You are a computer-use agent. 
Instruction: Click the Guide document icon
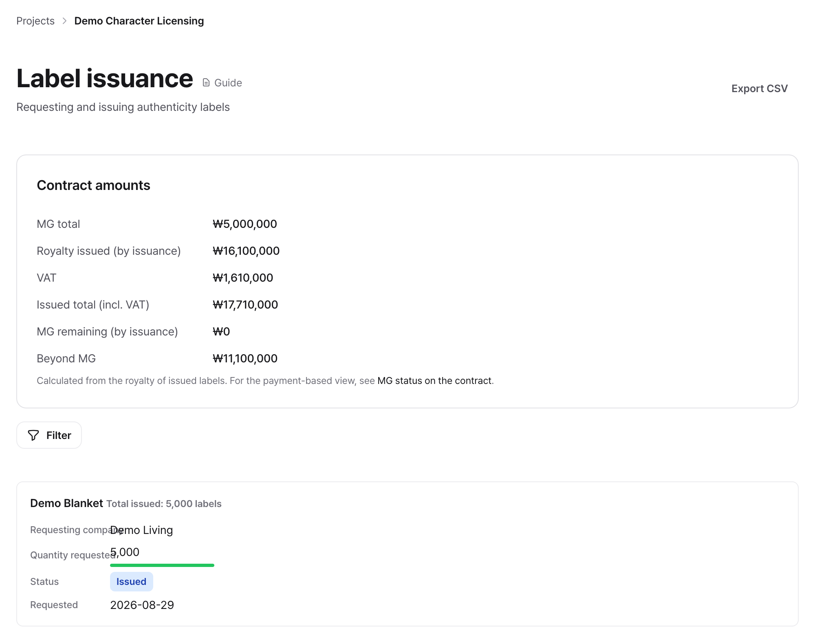pyautogui.click(x=206, y=83)
